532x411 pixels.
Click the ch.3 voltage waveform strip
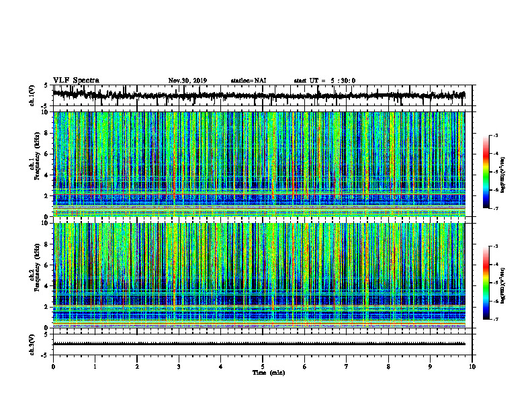pos(259,344)
